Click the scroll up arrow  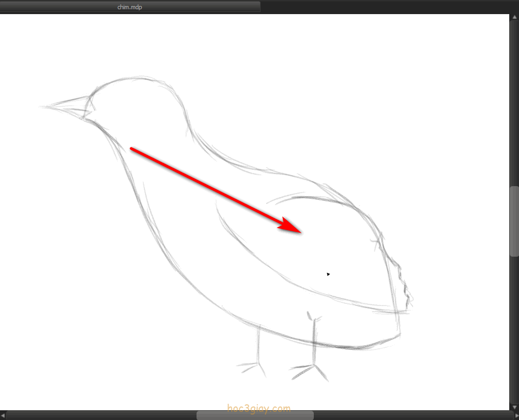514,17
